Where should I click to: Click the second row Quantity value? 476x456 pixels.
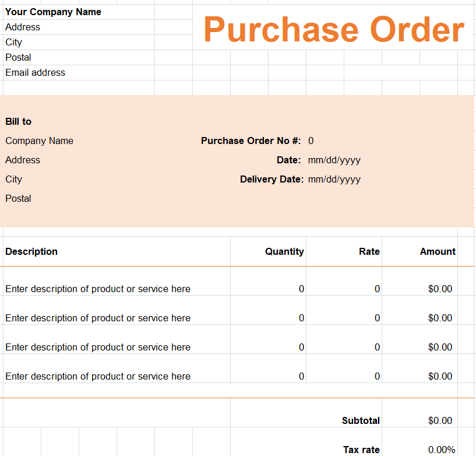click(301, 318)
